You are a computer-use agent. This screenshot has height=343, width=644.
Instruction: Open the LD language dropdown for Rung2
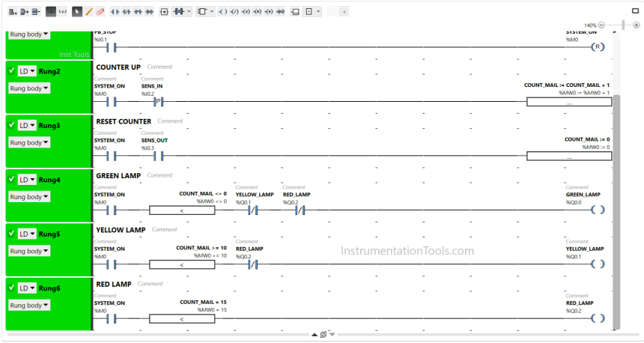click(x=27, y=71)
